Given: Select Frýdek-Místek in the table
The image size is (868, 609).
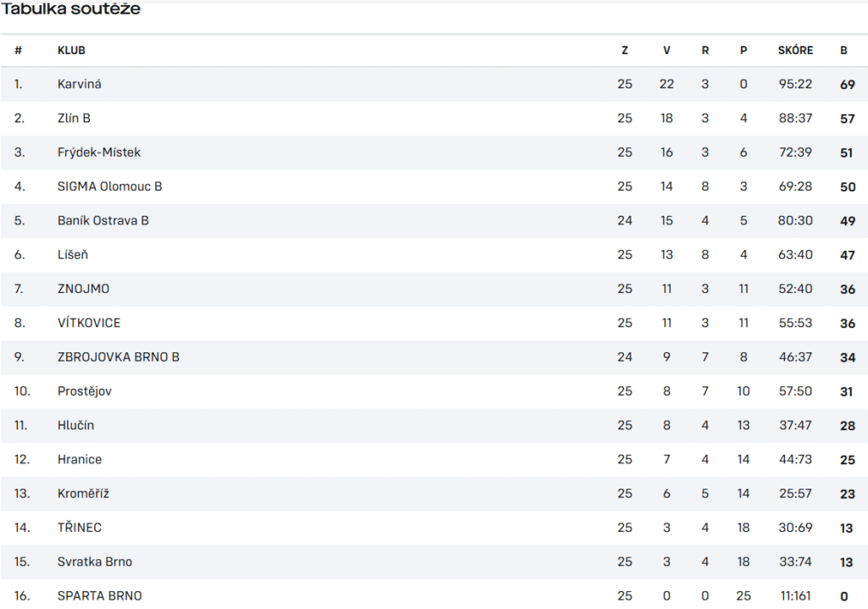Looking at the screenshot, I should 99,152.
